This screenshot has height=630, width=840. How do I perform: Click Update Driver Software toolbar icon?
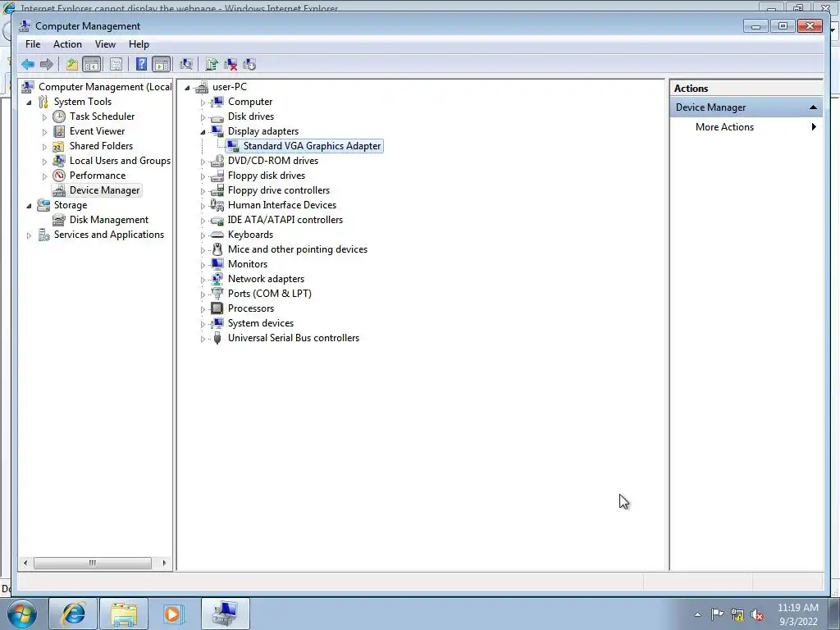point(212,65)
